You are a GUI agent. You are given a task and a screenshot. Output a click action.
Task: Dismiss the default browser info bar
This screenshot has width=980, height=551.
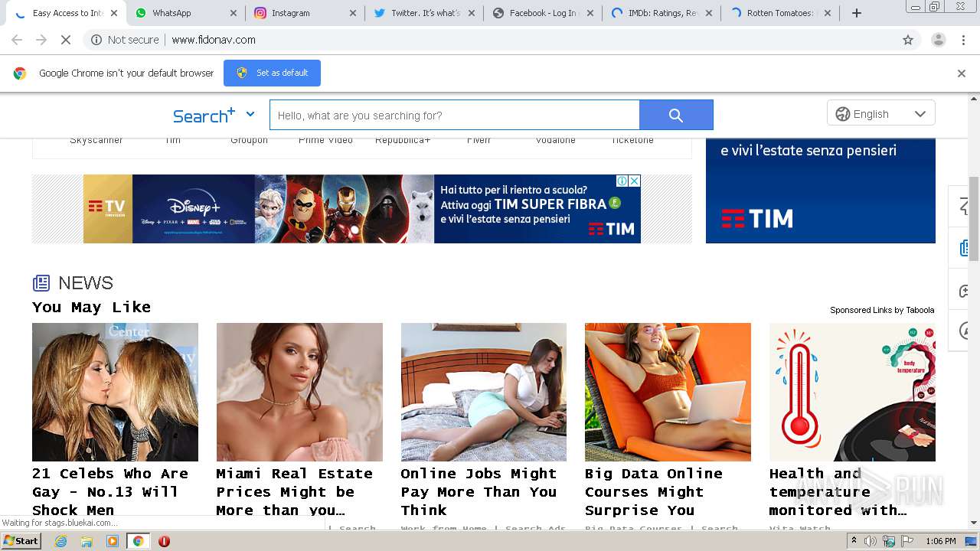962,73
